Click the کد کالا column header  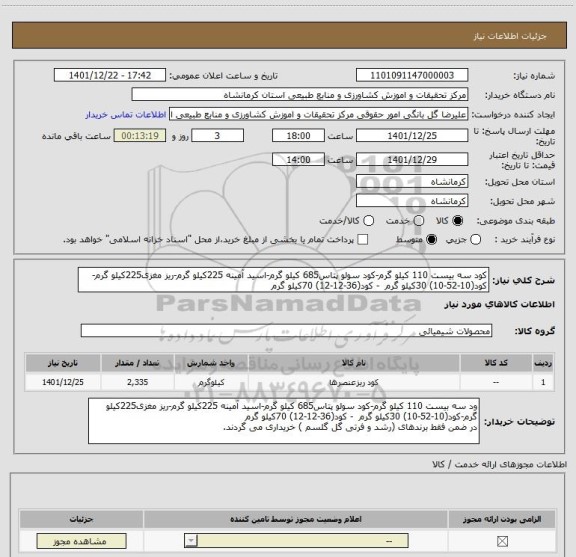(x=496, y=363)
